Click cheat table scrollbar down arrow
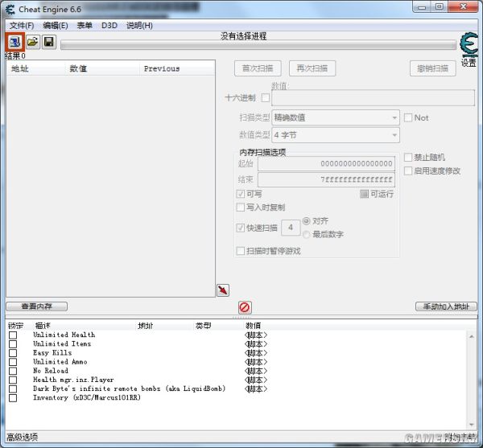 coord(472,425)
